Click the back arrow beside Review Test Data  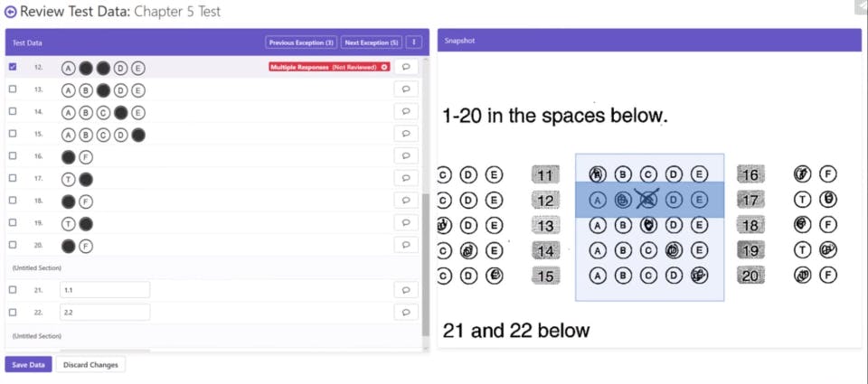(11, 13)
